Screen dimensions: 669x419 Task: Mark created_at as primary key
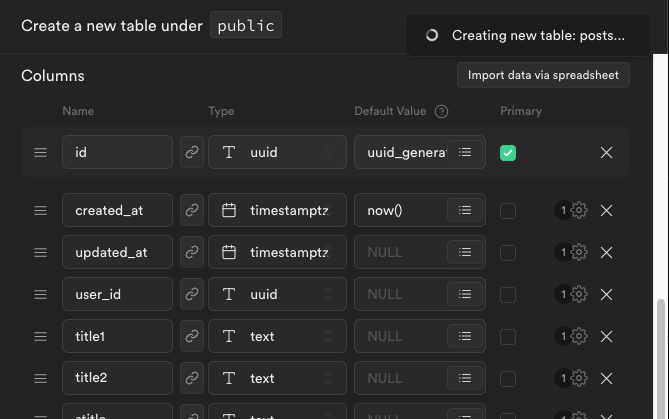pyautogui.click(x=508, y=211)
